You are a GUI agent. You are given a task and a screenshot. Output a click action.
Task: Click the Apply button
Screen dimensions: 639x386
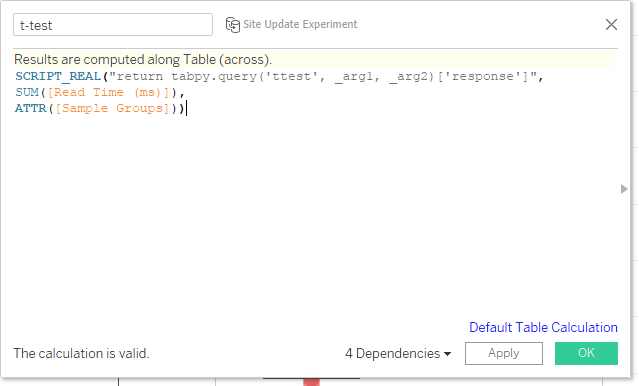point(504,353)
